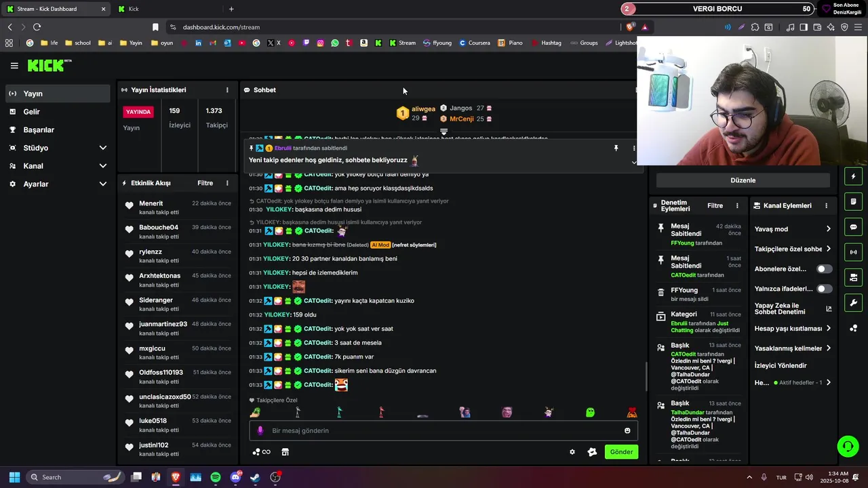Click the green Gönder button
The height and width of the screenshot is (488, 868).
click(x=621, y=452)
